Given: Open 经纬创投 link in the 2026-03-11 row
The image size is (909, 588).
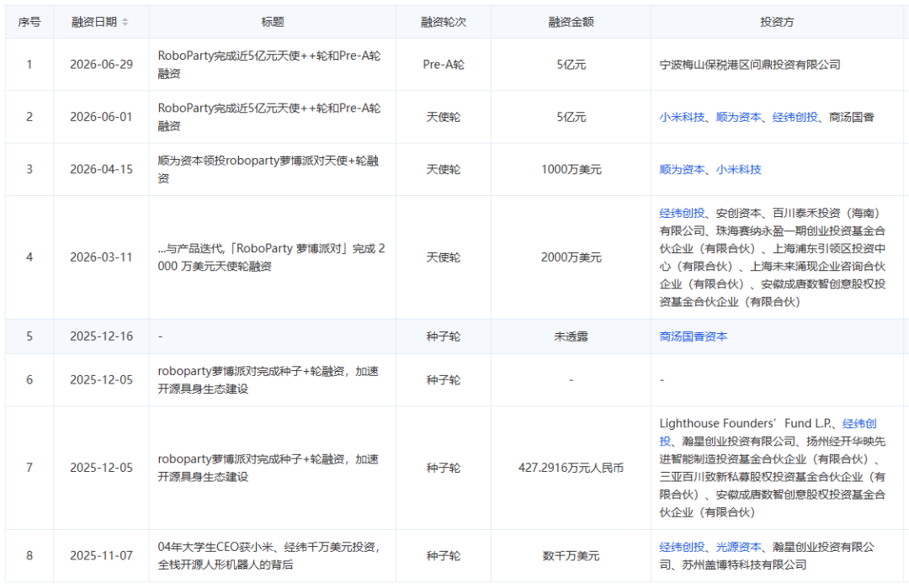Looking at the screenshot, I should (682, 213).
